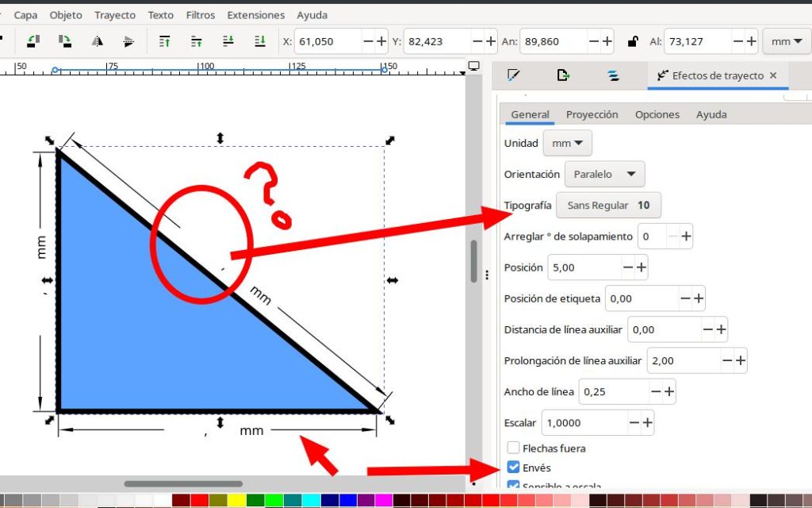This screenshot has width=812, height=508.
Task: Open the Layers dock tab icon
Action: coord(613,75)
